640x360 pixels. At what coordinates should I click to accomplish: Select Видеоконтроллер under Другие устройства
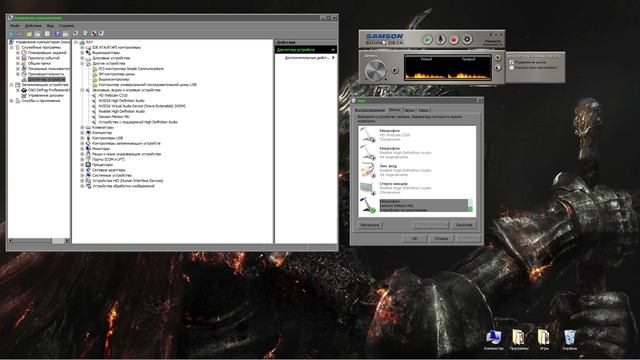(x=114, y=79)
